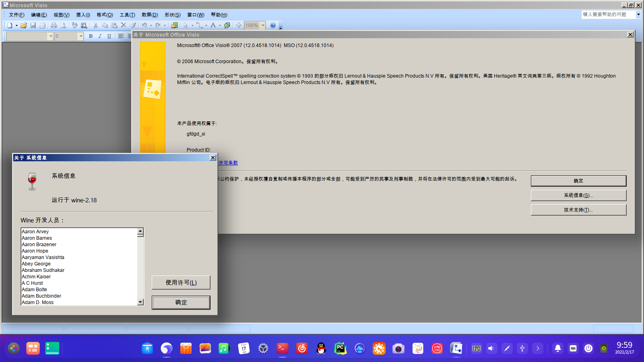644x362 pixels.
Task: Click the Pointer tool icon
Action: (x=186, y=25)
